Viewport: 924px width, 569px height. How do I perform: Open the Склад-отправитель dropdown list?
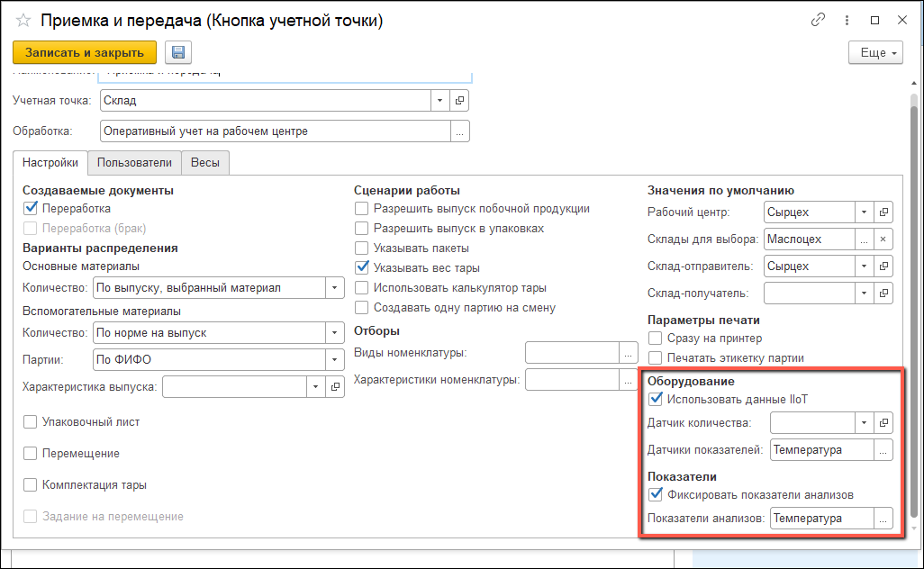tap(864, 266)
